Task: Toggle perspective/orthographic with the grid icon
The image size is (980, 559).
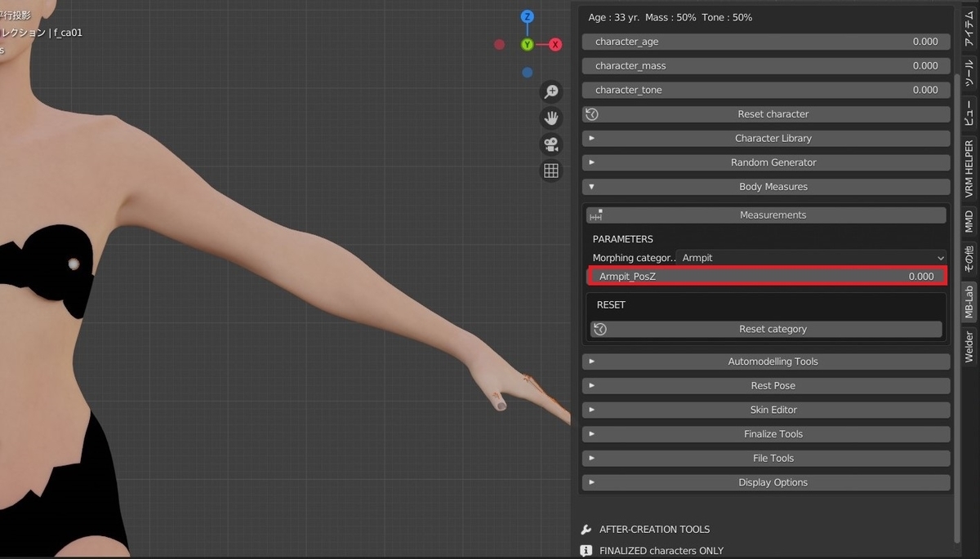Action: [551, 171]
